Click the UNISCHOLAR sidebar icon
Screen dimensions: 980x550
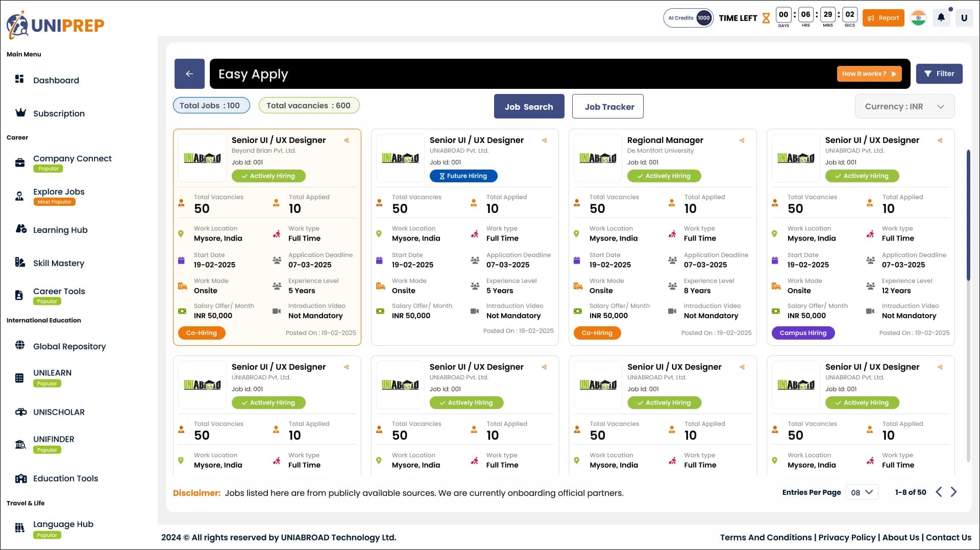pos(21,412)
